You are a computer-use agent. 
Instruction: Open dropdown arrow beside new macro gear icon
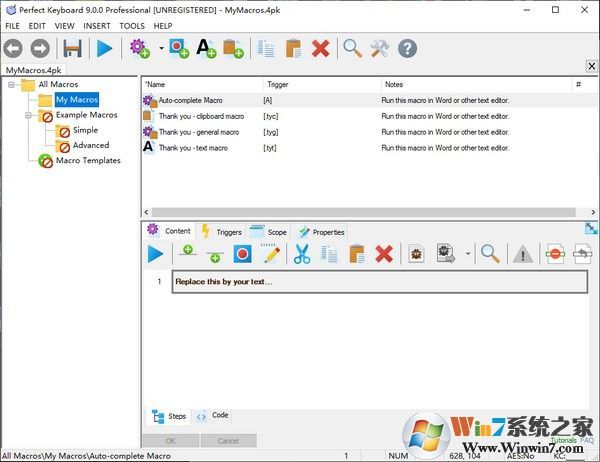(x=161, y=48)
